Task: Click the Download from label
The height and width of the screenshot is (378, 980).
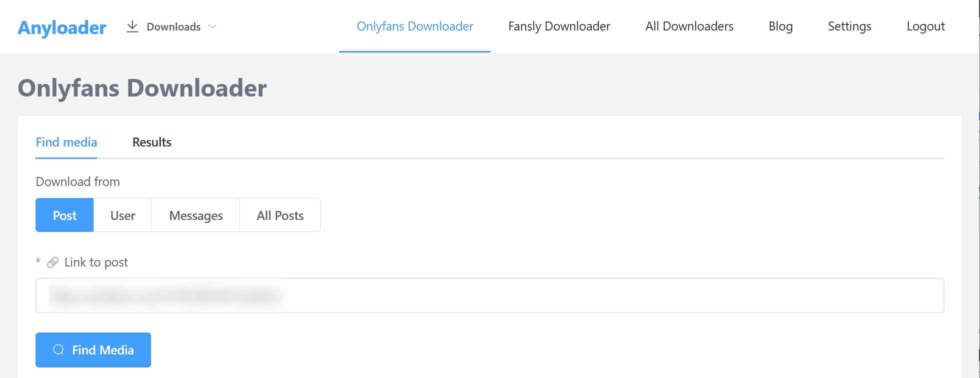Action: [x=78, y=181]
